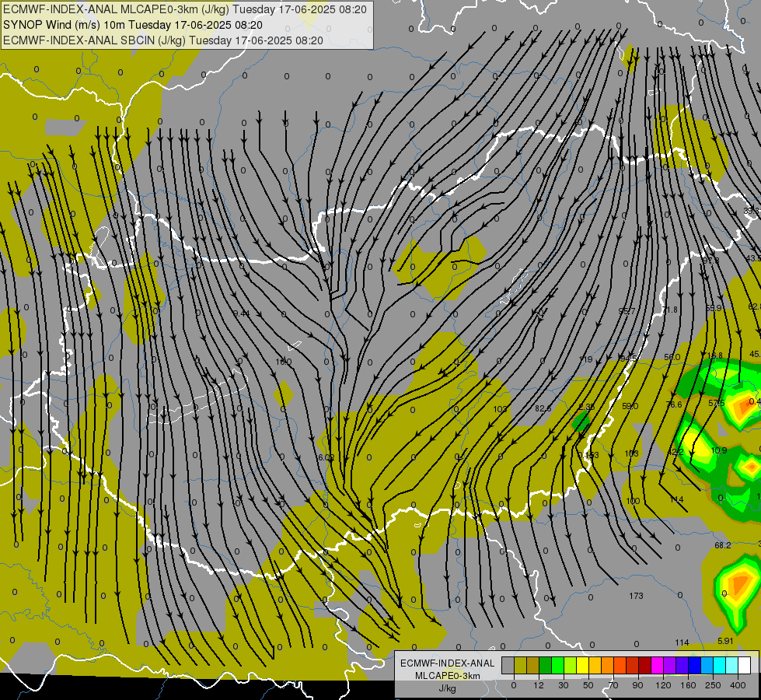Viewport: 761px width, 700px height.
Task: Click the legend tick label 30
Action: point(564,685)
